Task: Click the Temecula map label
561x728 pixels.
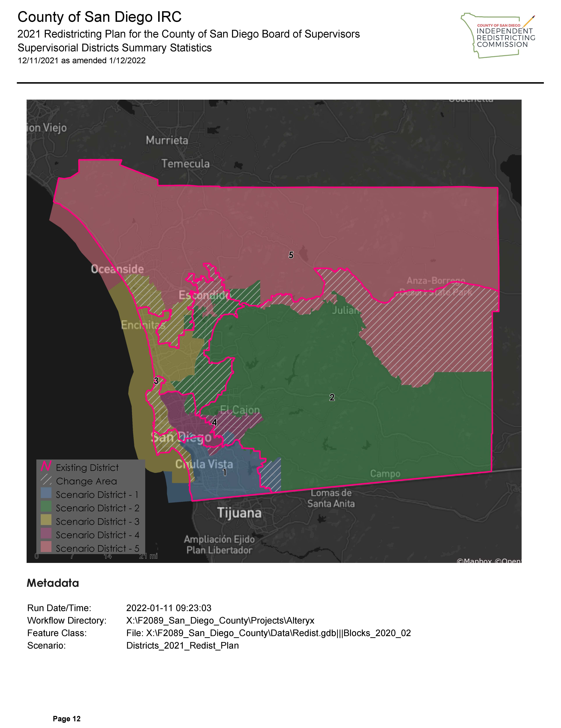Action: pyautogui.click(x=185, y=164)
